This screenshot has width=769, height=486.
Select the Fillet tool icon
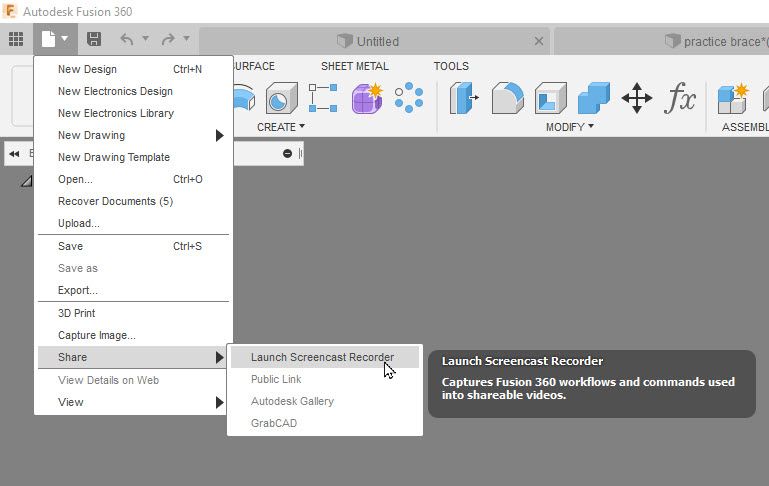(x=508, y=98)
